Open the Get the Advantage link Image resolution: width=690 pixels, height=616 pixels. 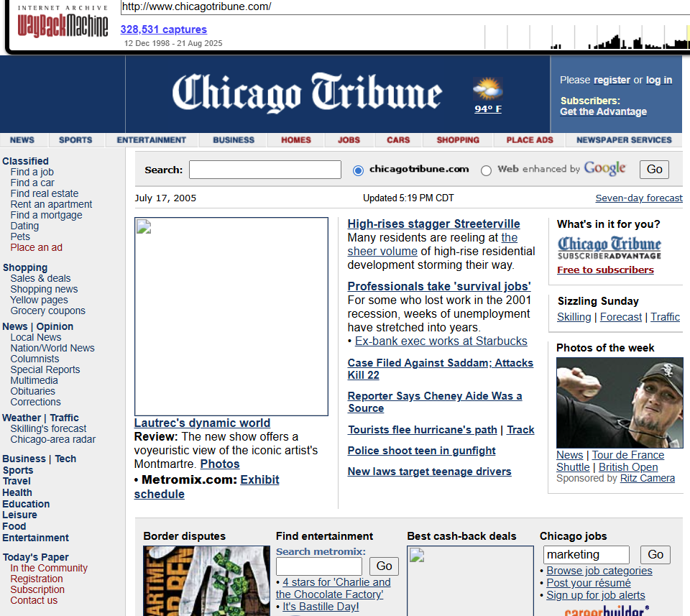click(x=603, y=111)
